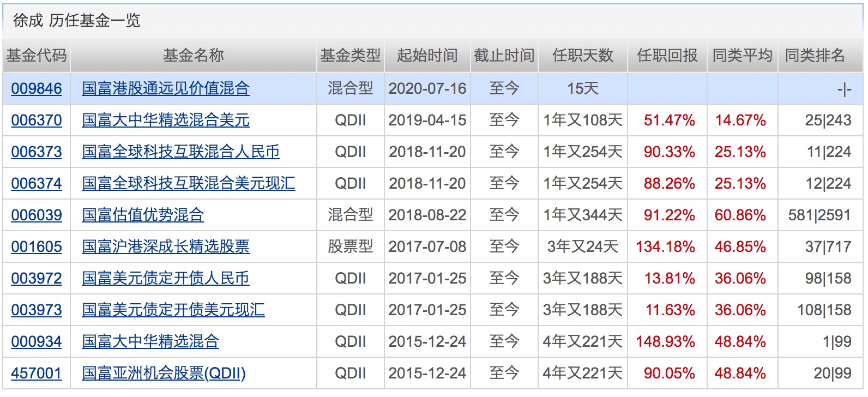Select the return value 90.33%
The width and height of the screenshot is (868, 397).
click(670, 152)
